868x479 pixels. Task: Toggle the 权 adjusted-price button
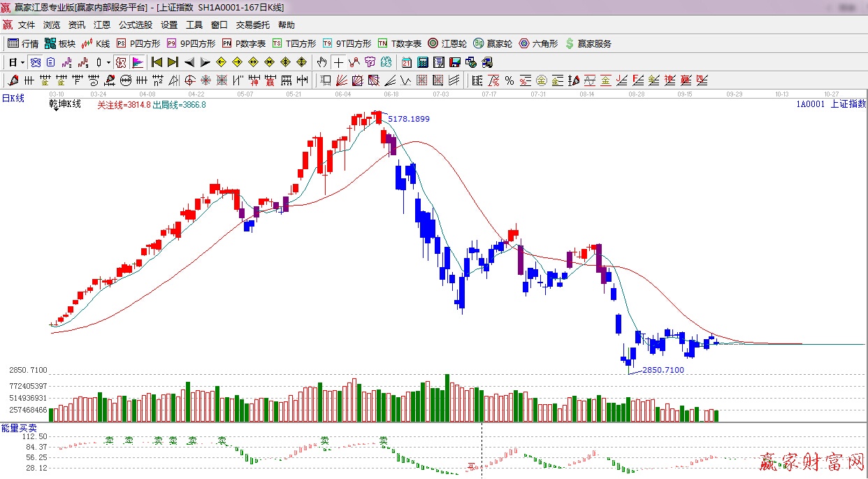click(x=121, y=62)
